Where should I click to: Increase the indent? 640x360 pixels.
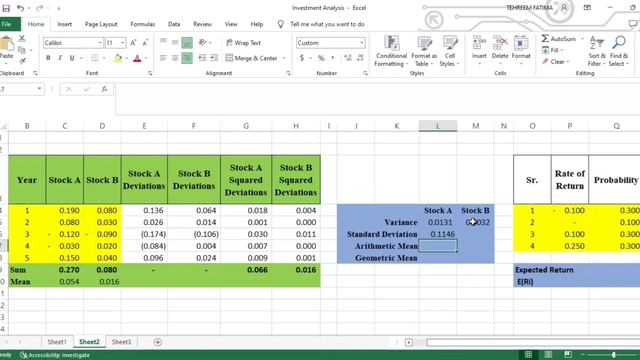point(214,58)
